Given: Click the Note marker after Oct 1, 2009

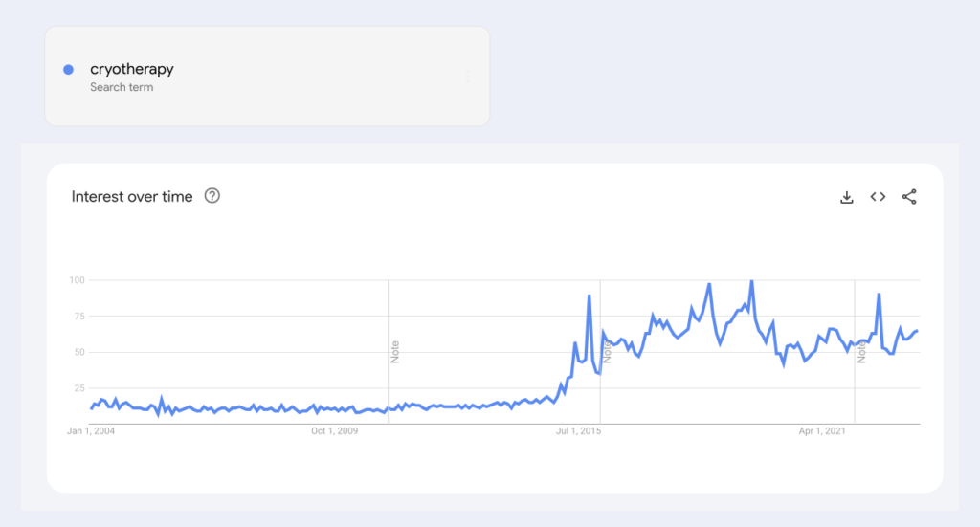Looking at the screenshot, I should click(394, 351).
